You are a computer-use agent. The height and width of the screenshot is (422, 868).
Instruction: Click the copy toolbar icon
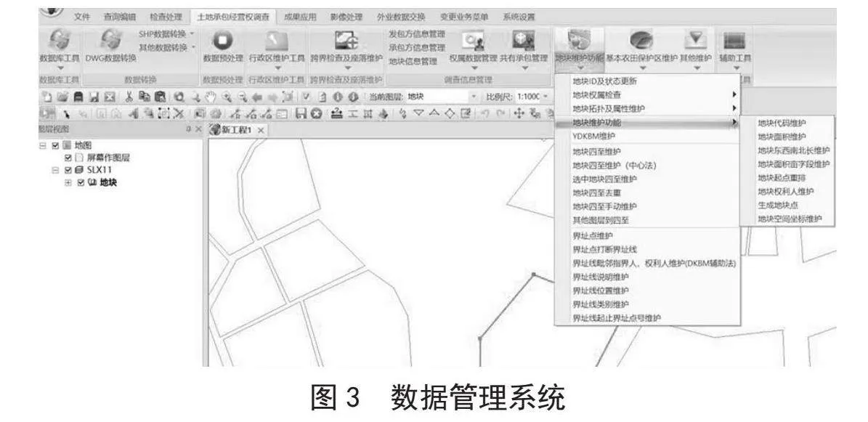pos(145,97)
